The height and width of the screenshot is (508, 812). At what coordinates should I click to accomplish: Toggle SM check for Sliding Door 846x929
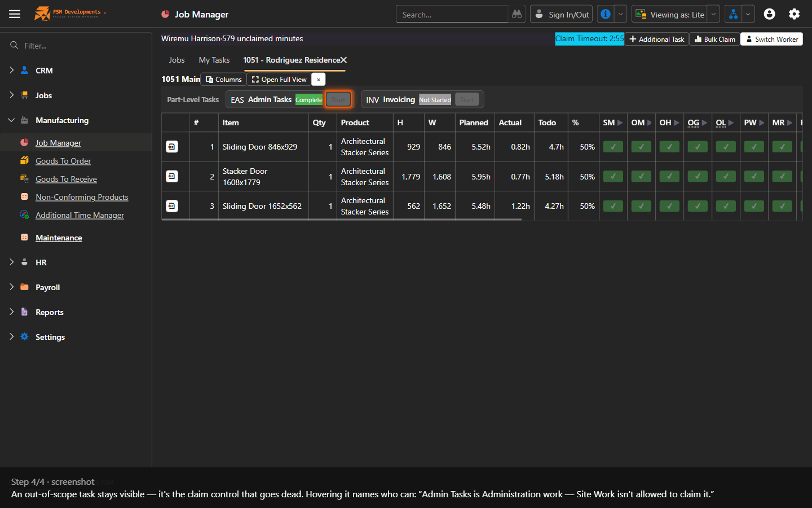(613, 147)
